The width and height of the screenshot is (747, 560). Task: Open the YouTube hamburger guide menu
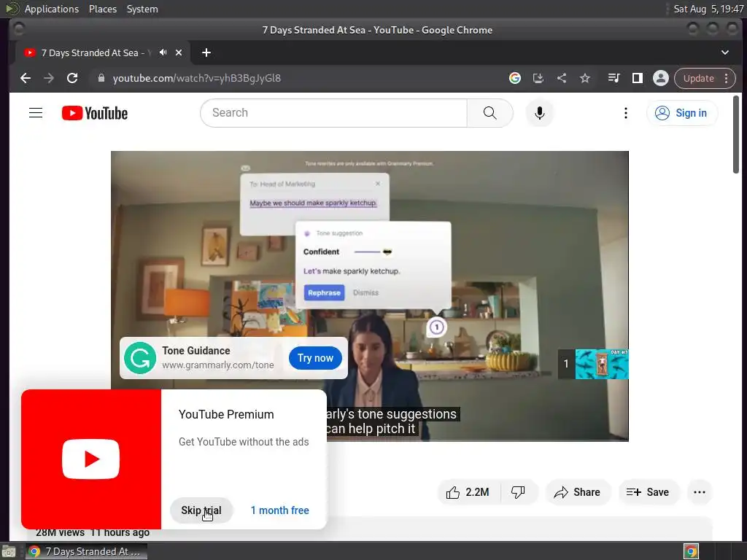tap(36, 113)
